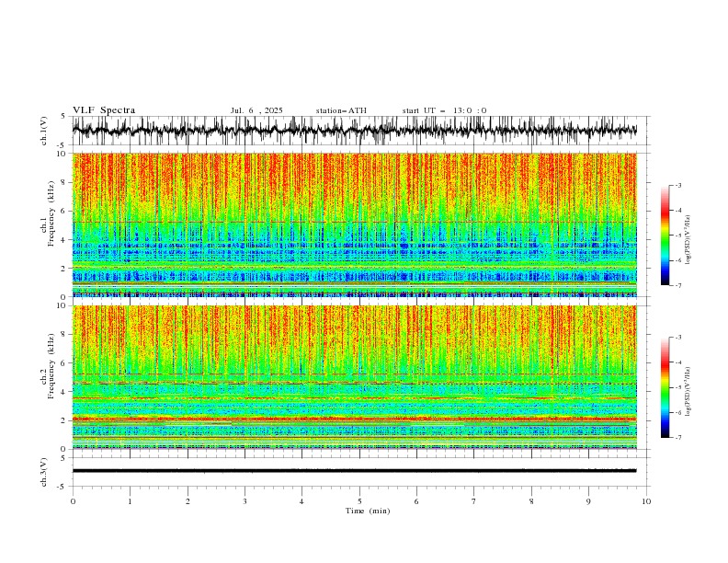Click the time axis tick label "5"
728x563 pixels.
(359, 501)
